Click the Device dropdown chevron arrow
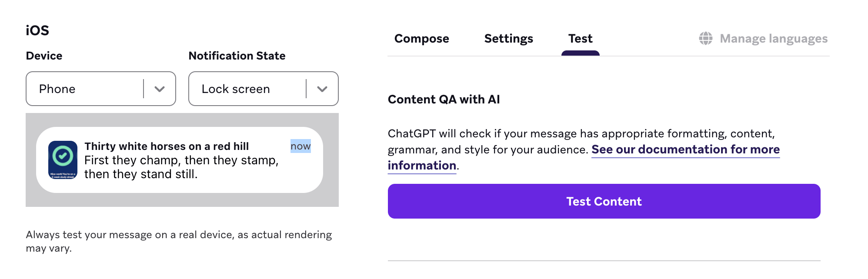 click(x=160, y=89)
